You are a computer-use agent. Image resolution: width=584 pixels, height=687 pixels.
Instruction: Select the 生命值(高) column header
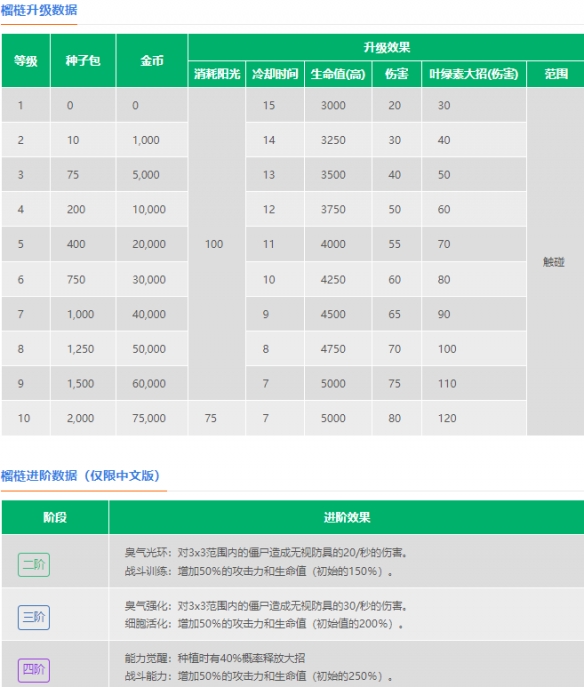click(338, 74)
